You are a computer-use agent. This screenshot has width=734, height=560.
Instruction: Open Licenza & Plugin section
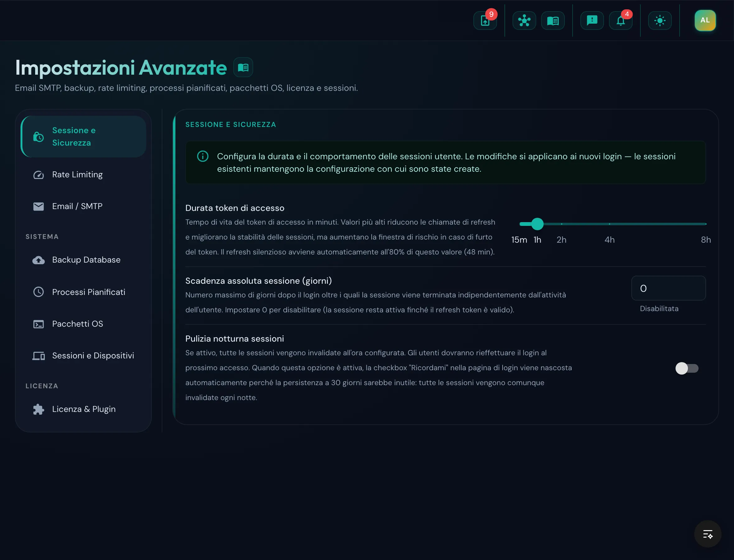[83, 409]
